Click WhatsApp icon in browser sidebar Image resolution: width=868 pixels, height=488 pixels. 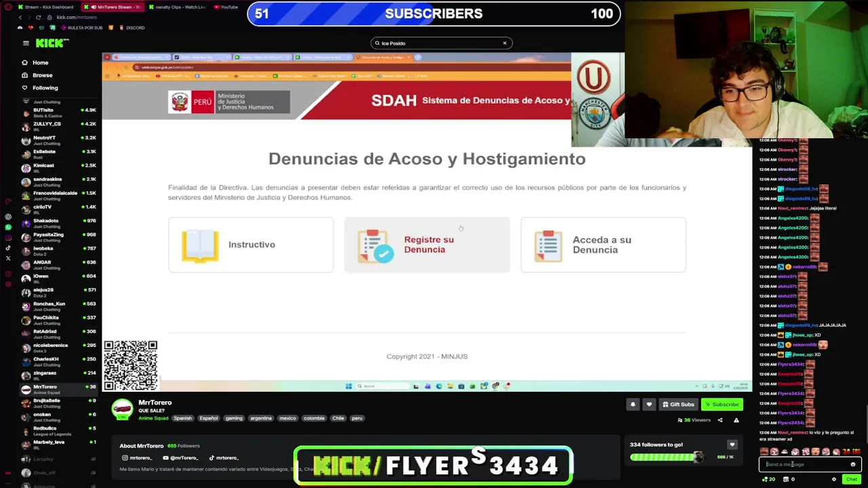[8, 227]
